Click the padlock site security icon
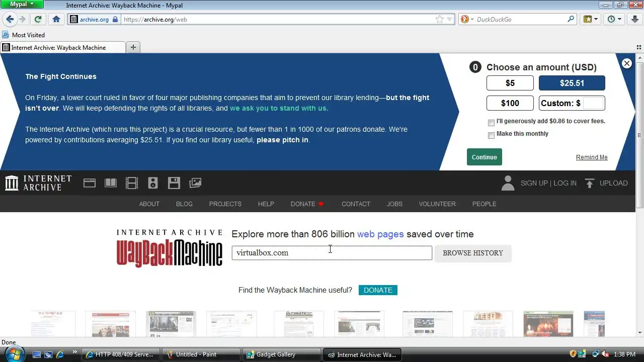 click(x=115, y=20)
